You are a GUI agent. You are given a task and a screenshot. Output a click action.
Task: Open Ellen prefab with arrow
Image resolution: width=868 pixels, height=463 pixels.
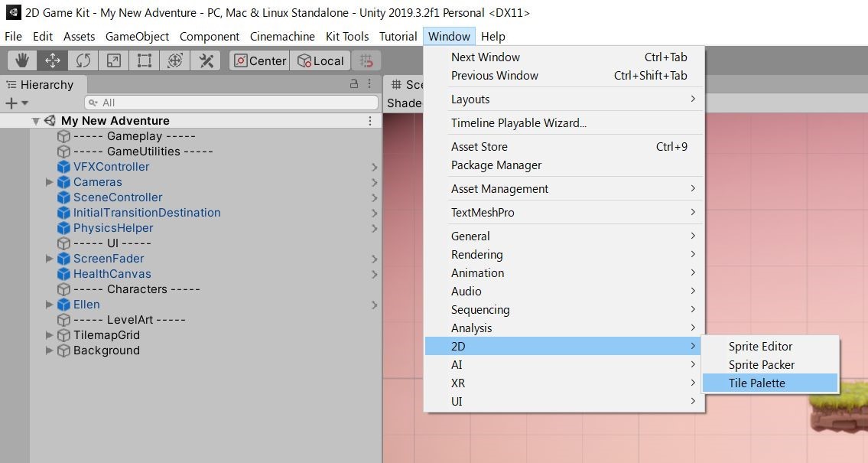(374, 305)
